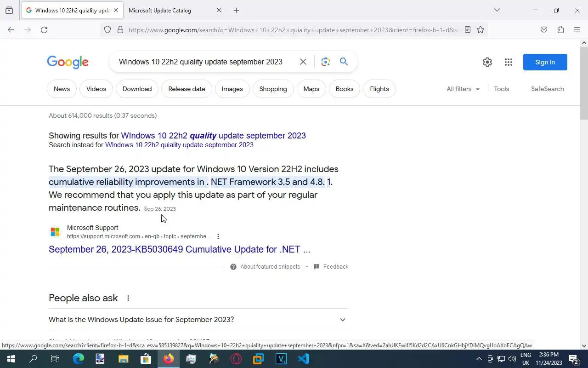Screen dimensions: 588x368
Task: Bookmark this page with the star icon
Action: (x=481, y=29)
